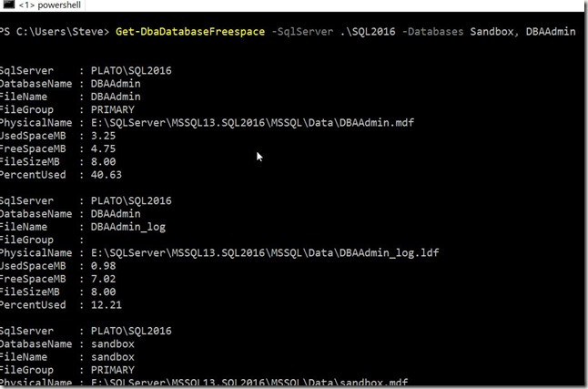Click the first PRIMARY FileGroup value
The image size is (588, 389).
[109, 109]
